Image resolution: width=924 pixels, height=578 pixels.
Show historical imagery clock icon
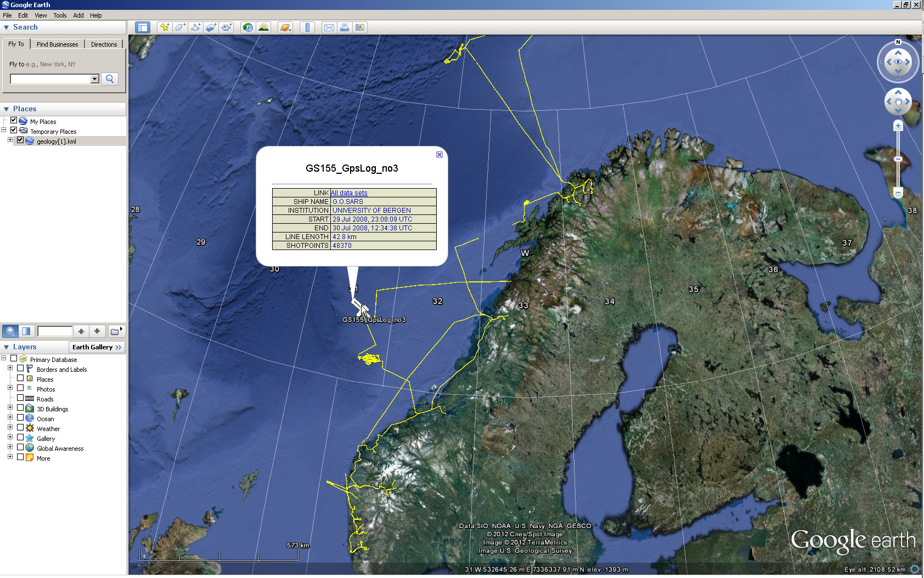(248, 27)
